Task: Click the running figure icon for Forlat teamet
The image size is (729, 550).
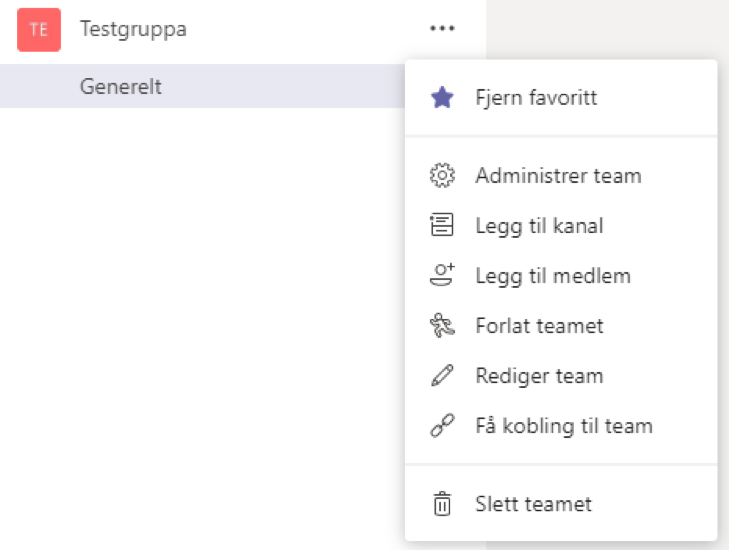Action: tap(441, 326)
